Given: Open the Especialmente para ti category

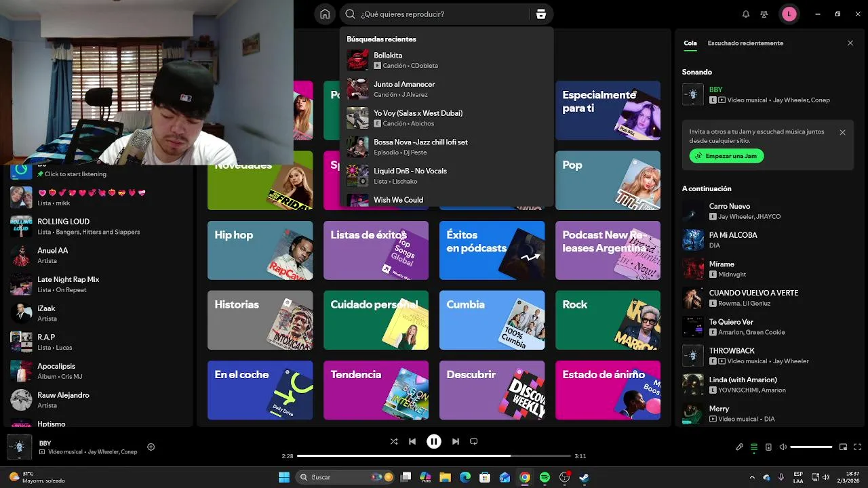Looking at the screenshot, I should [x=608, y=110].
